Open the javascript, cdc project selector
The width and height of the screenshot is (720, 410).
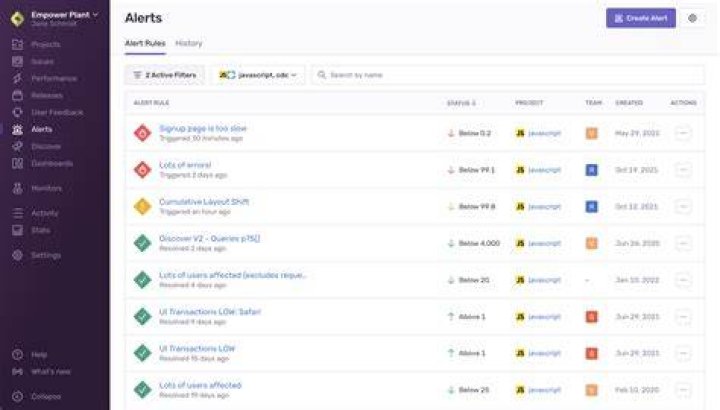pyautogui.click(x=258, y=75)
